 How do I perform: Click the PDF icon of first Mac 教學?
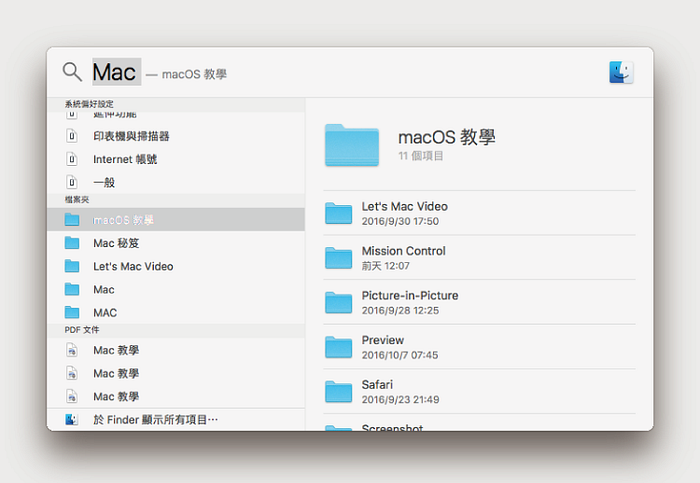coord(72,350)
